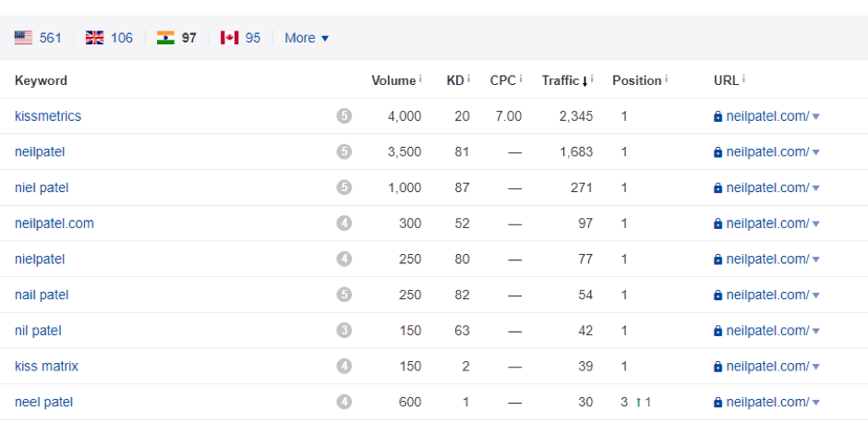Click lock icon in the nil patel row URL
The height and width of the screenshot is (423, 868).
tap(718, 331)
